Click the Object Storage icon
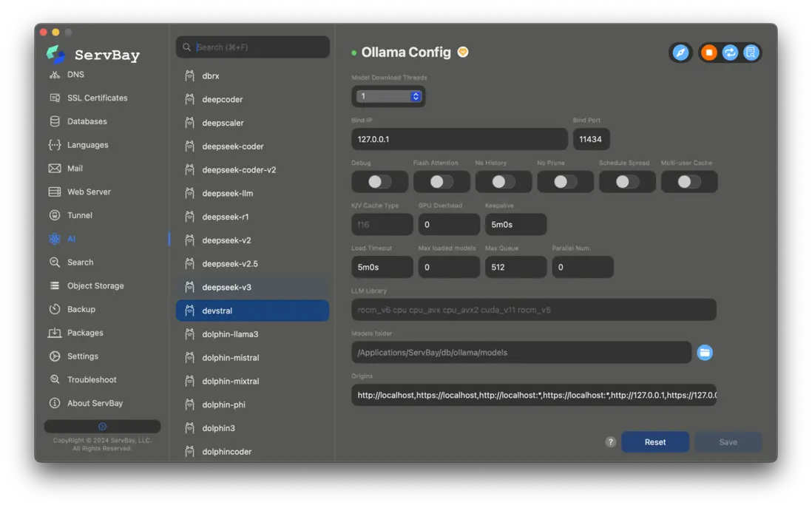The width and height of the screenshot is (812, 508). click(x=55, y=286)
